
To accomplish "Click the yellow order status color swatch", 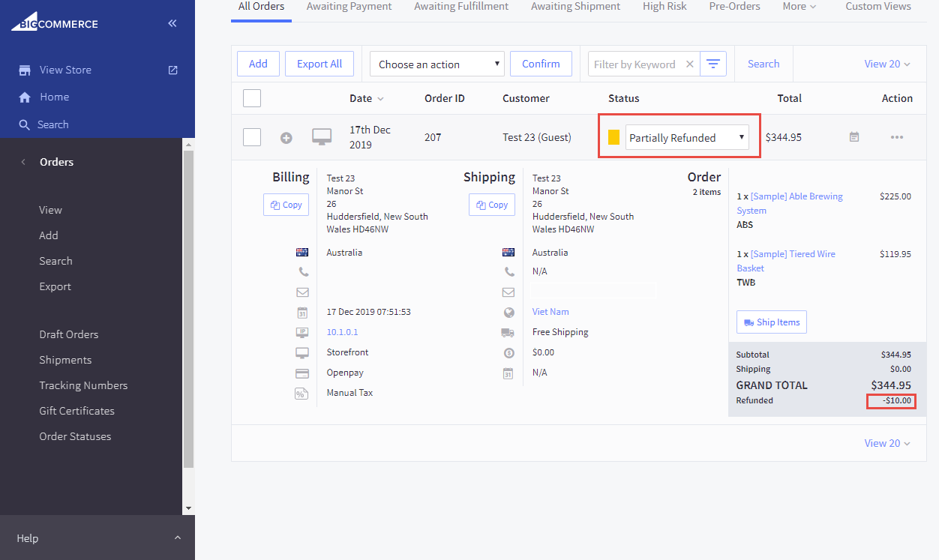I will coord(613,137).
